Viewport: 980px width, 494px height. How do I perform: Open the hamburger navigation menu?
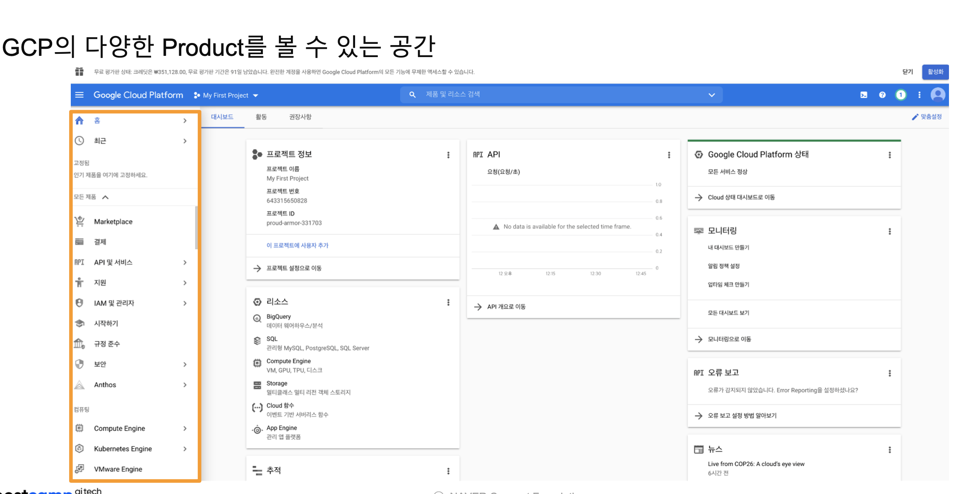pyautogui.click(x=79, y=95)
